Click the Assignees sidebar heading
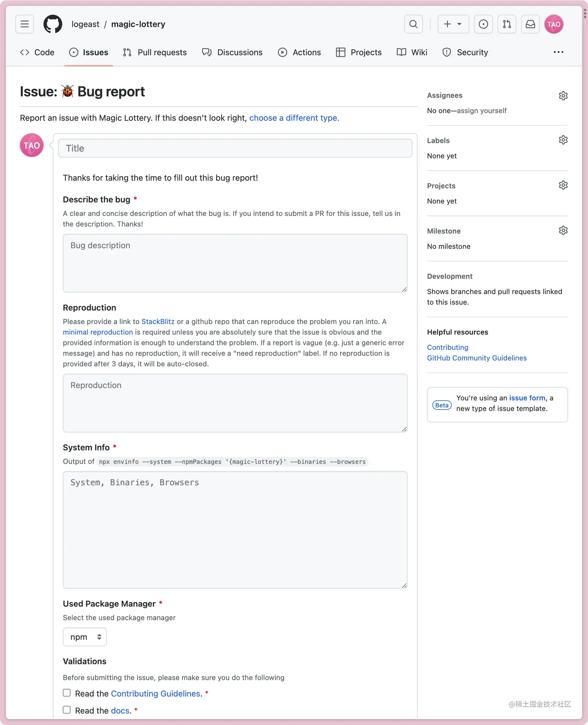The image size is (588, 725). click(x=444, y=95)
